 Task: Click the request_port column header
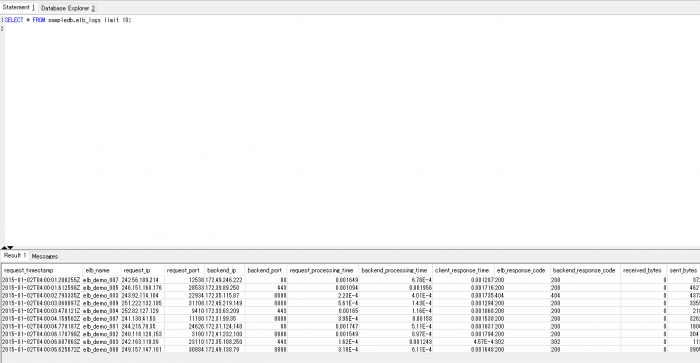184,271
